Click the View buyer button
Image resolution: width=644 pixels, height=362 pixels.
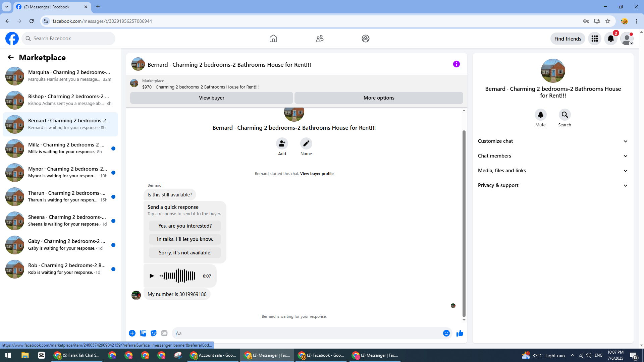(x=211, y=98)
